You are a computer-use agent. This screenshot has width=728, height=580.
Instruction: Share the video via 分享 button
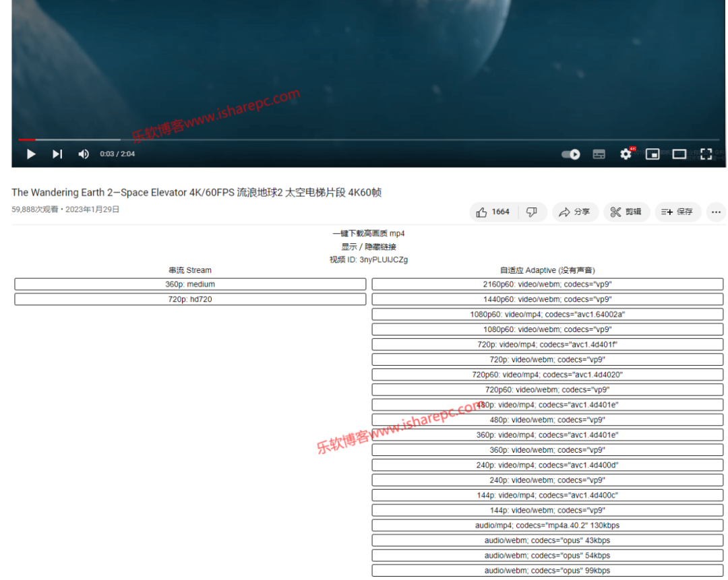click(x=575, y=212)
